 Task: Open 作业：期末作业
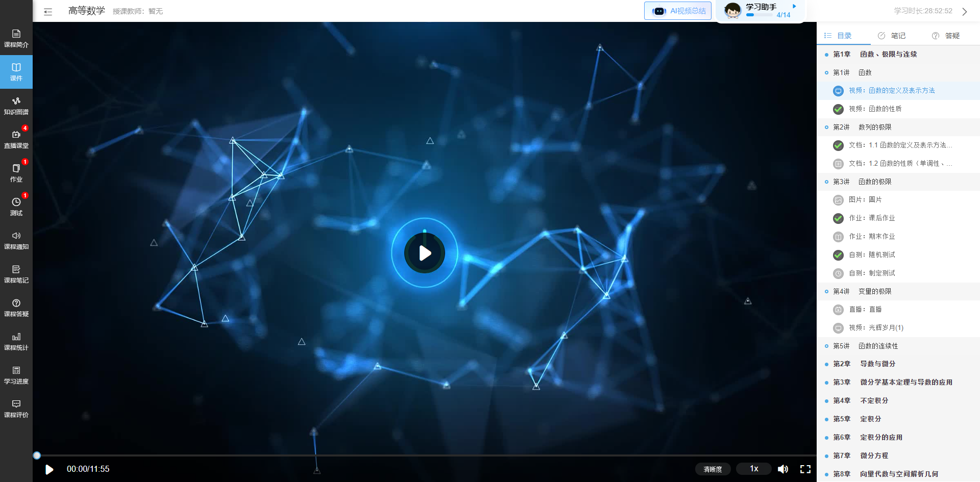click(x=898, y=237)
